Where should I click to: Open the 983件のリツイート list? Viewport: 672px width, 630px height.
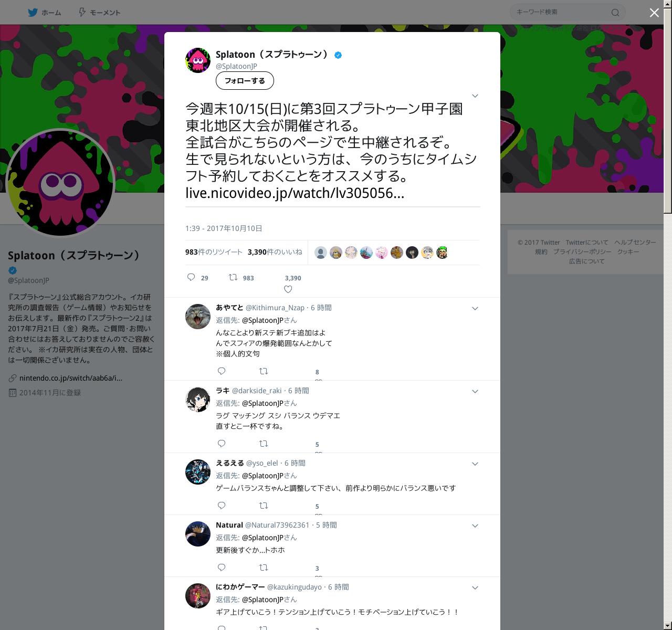pos(214,252)
